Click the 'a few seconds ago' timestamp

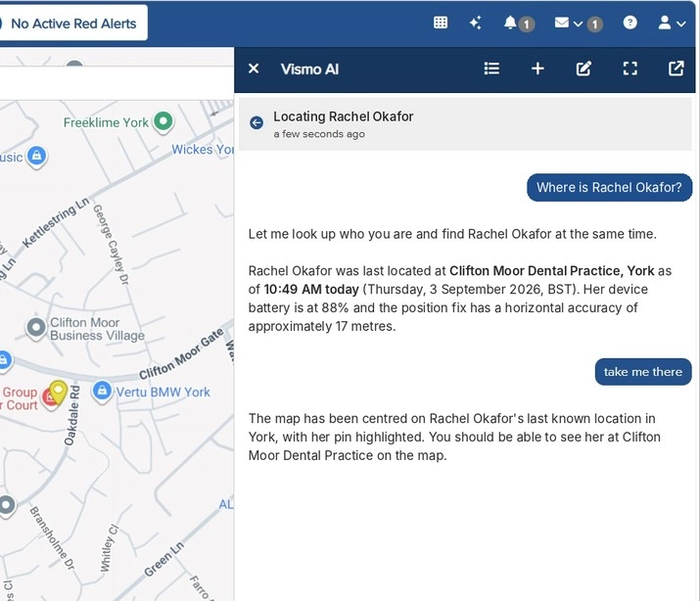pyautogui.click(x=319, y=134)
